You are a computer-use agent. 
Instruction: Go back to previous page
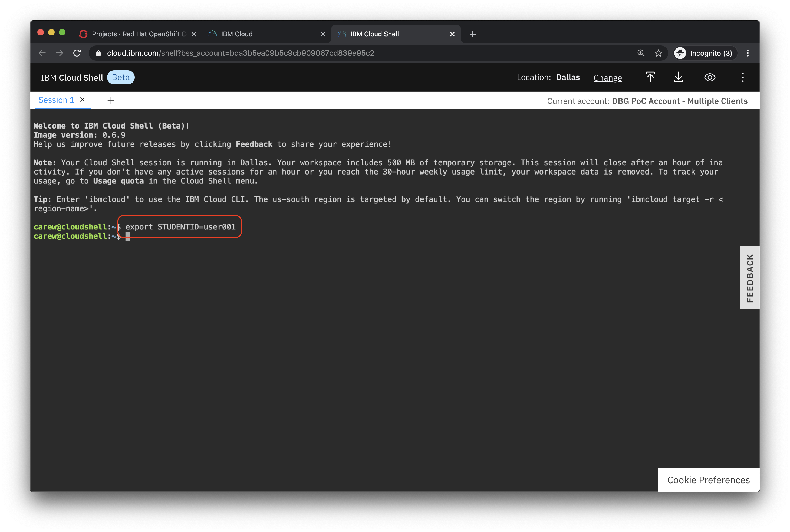point(42,53)
